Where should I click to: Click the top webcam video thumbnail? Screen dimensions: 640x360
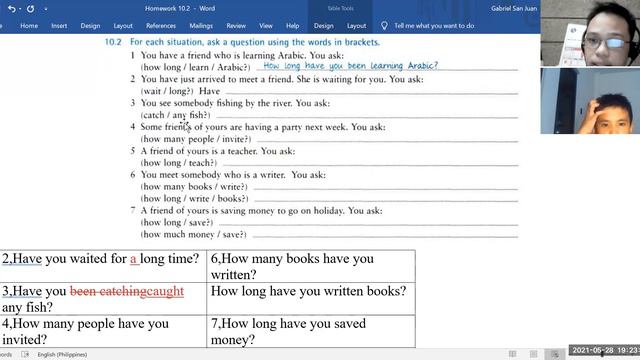click(x=590, y=33)
